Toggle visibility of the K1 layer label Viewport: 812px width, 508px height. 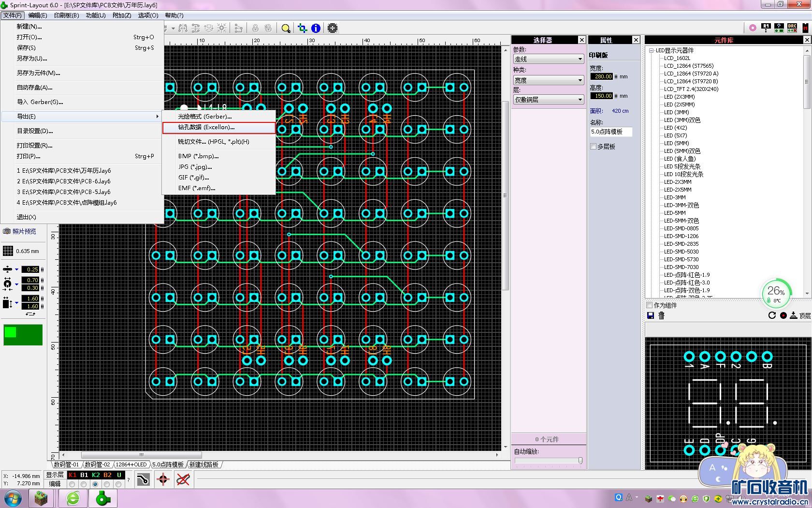[72, 475]
